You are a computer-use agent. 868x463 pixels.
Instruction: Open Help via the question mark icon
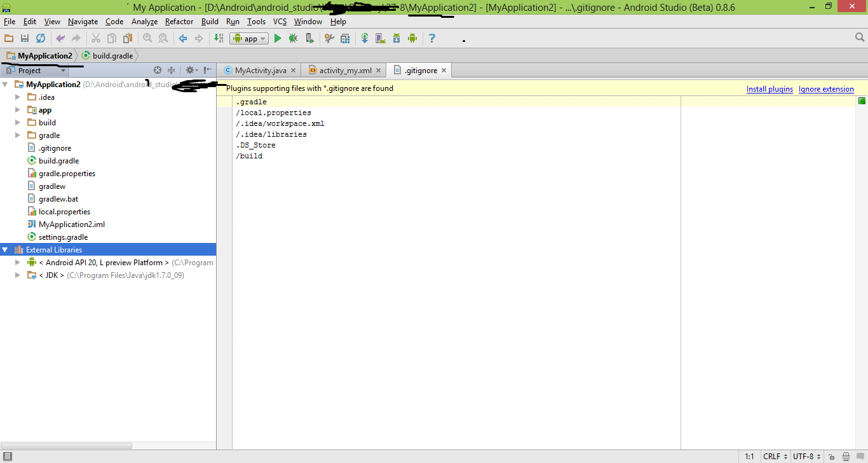point(431,38)
